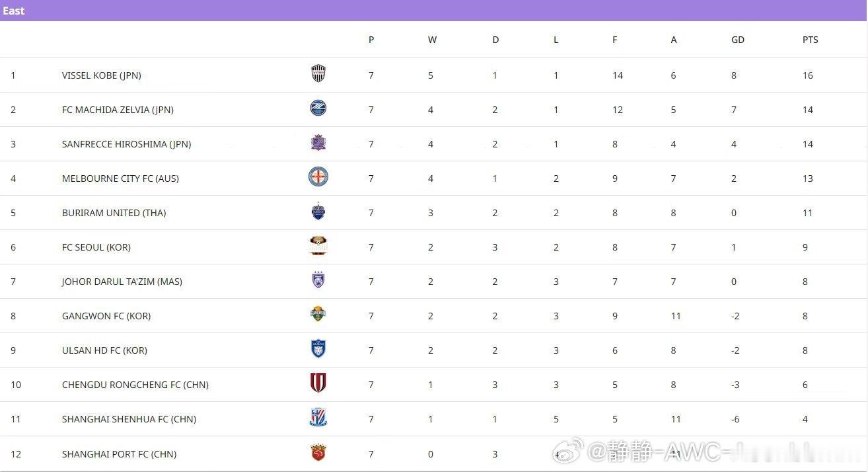Image resolution: width=868 pixels, height=472 pixels.
Task: Click the FC SEOUL (KOR) team name
Action: click(96, 247)
